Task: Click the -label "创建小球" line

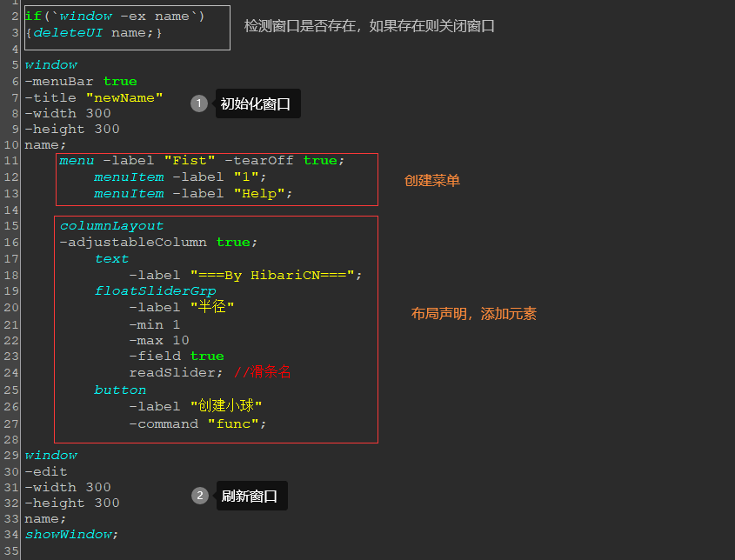Action: coord(196,406)
